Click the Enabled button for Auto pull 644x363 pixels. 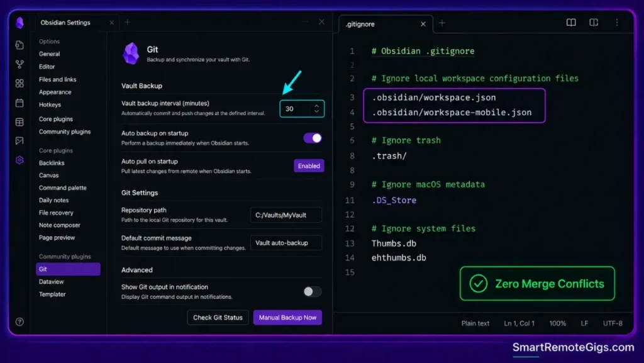click(x=309, y=166)
